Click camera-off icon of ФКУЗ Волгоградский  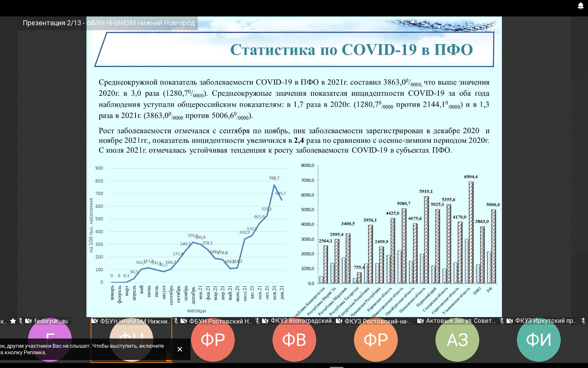[x=265, y=321]
